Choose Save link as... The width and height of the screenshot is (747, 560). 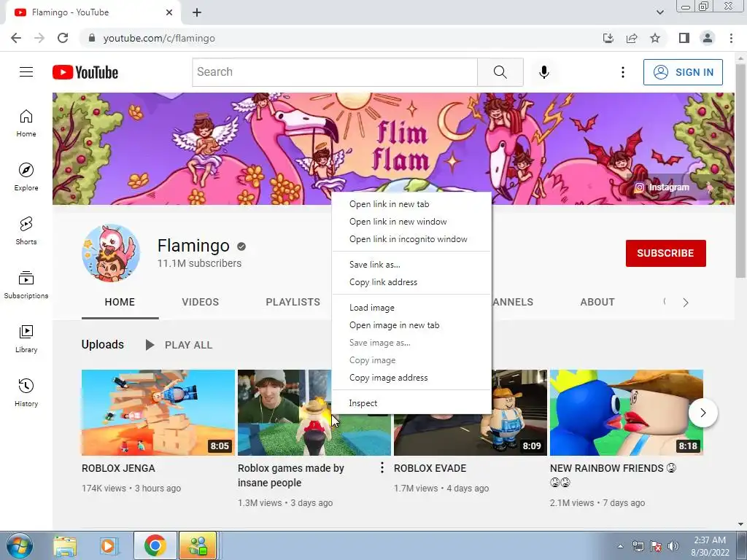tap(411, 265)
